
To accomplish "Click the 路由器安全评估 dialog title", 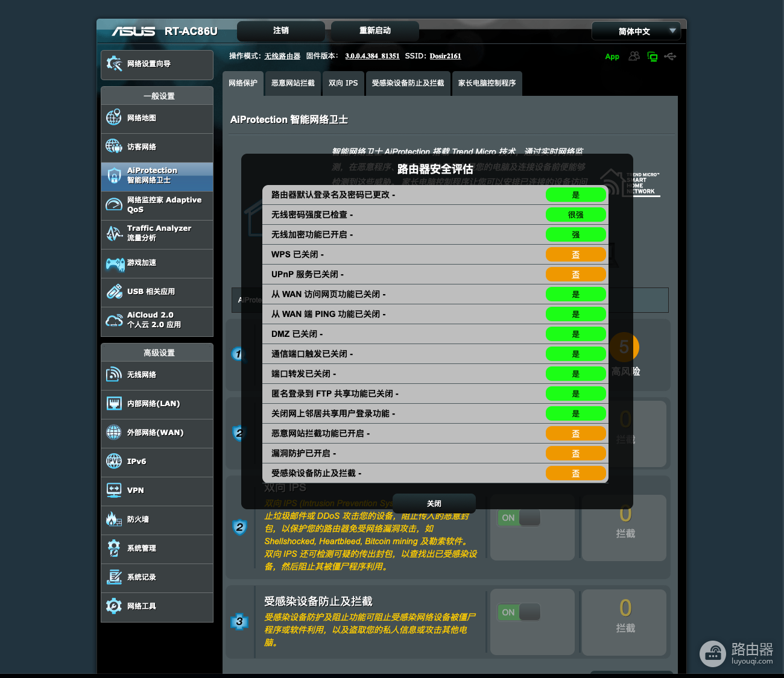I will pos(435,169).
